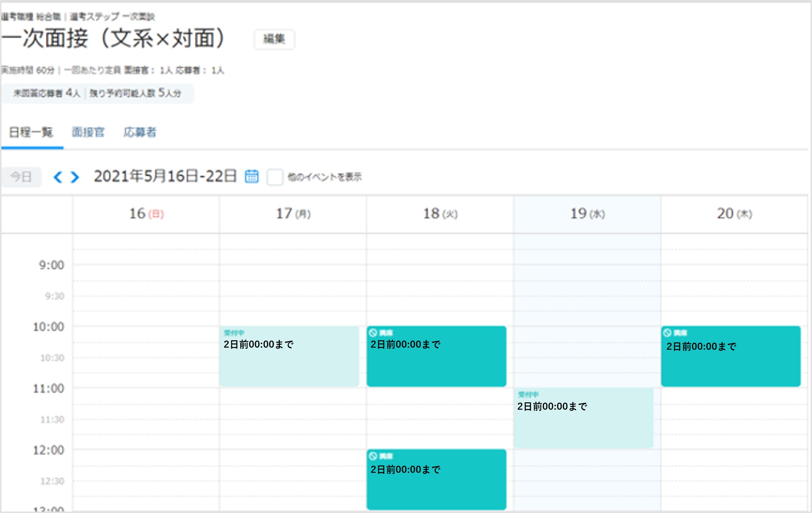Click the 未調整応募者 4人 status text
Viewport: 812px width, 513px height.
(47, 93)
